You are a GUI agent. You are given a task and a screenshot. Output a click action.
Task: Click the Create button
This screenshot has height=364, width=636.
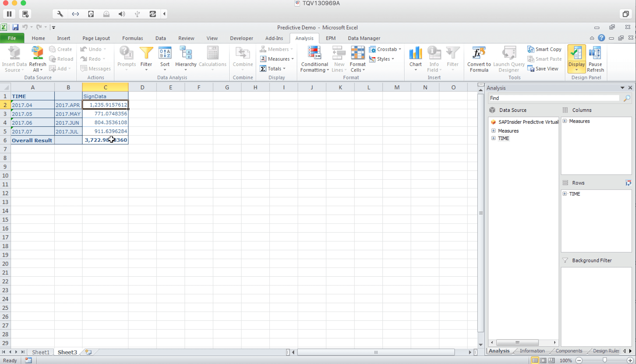click(60, 49)
